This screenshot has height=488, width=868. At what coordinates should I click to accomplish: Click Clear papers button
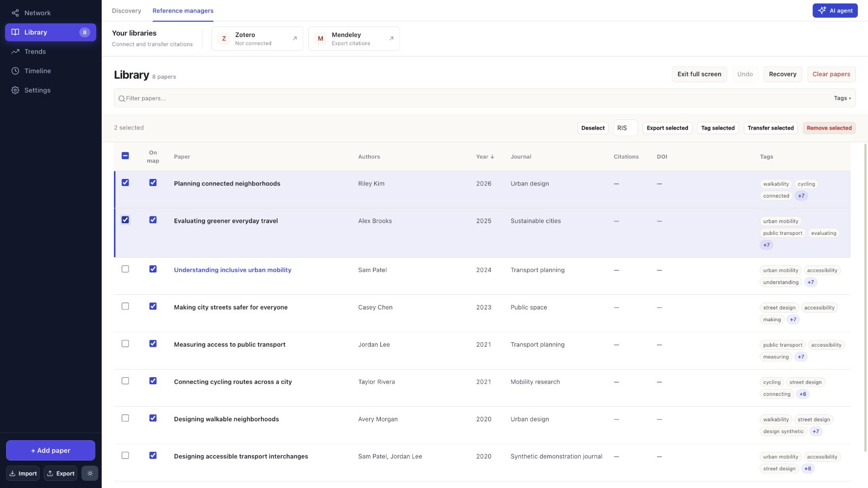coord(831,74)
